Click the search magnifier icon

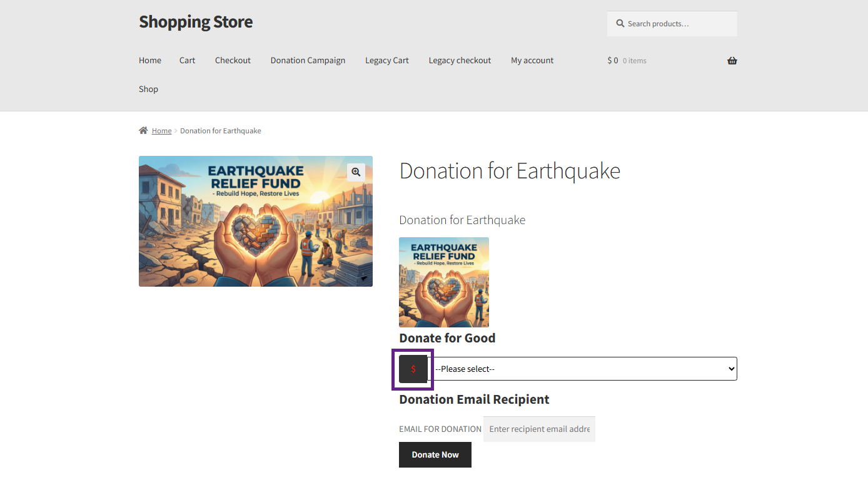tap(620, 24)
